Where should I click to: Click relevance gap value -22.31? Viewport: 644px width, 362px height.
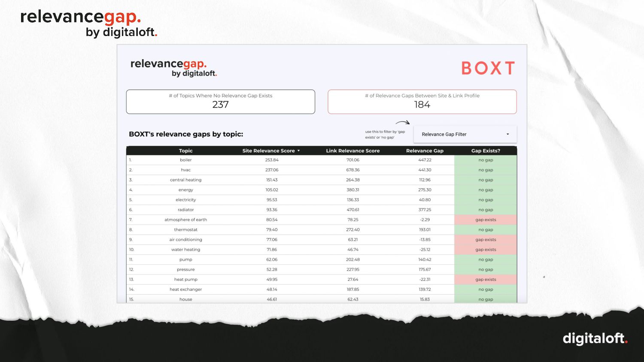click(x=425, y=279)
